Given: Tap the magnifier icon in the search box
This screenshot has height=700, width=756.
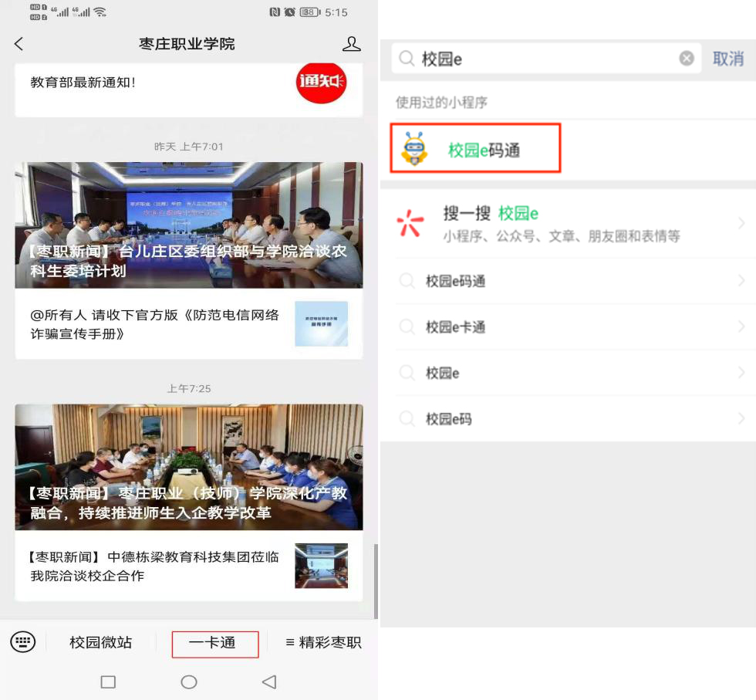Looking at the screenshot, I should pyautogui.click(x=407, y=59).
